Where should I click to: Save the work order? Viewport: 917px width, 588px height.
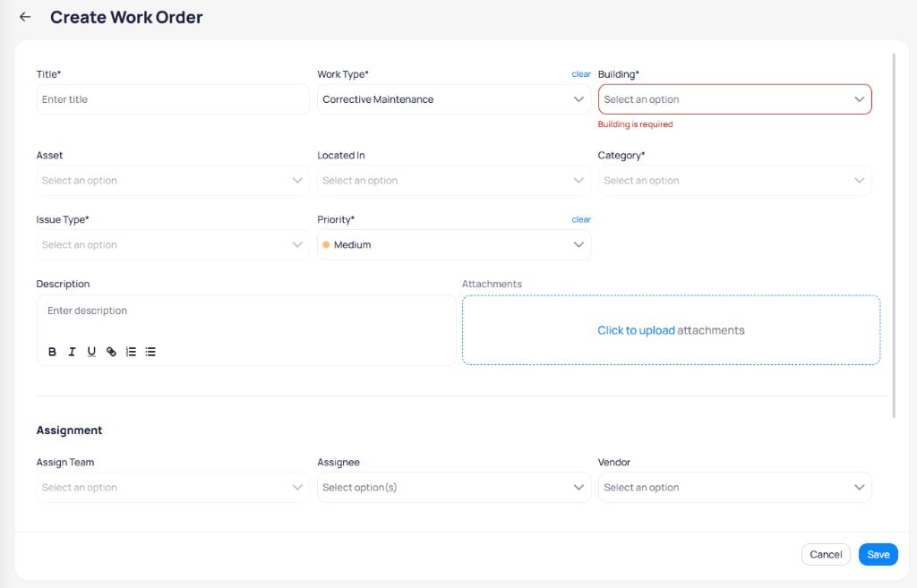click(878, 555)
